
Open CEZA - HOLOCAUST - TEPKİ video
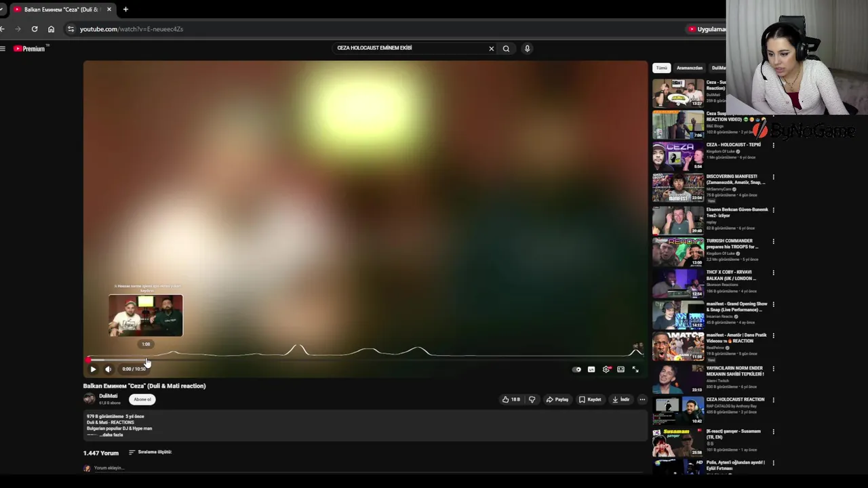pyautogui.click(x=734, y=144)
